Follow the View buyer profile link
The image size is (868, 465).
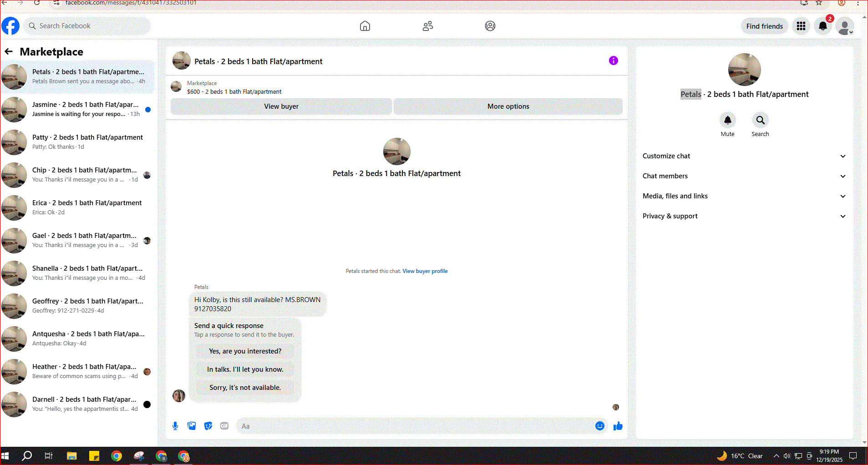(425, 271)
